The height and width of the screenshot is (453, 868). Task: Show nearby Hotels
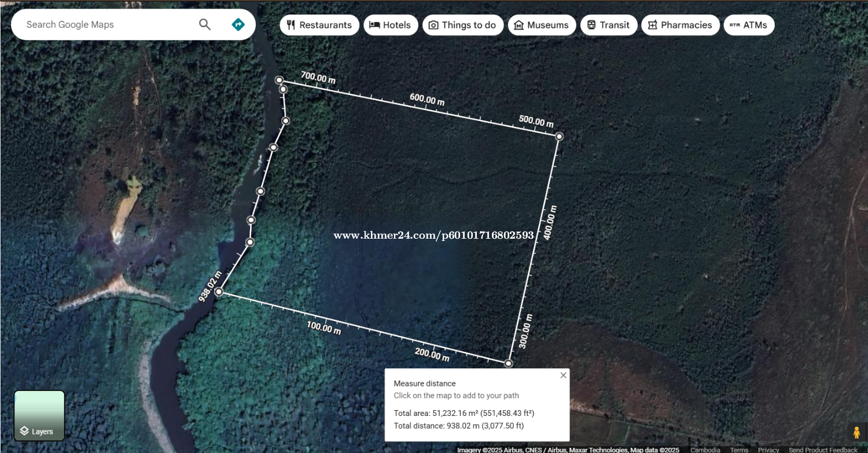(x=391, y=25)
